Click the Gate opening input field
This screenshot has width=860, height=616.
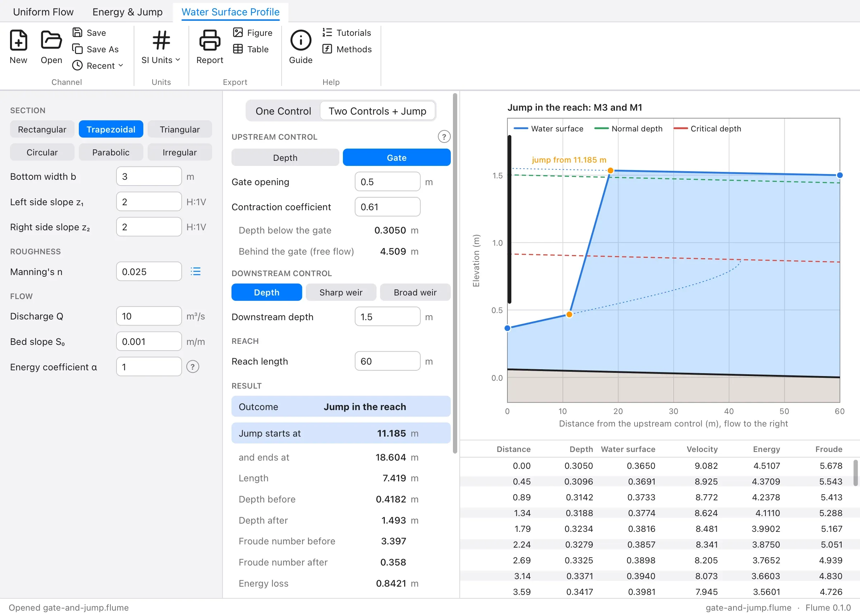387,182
